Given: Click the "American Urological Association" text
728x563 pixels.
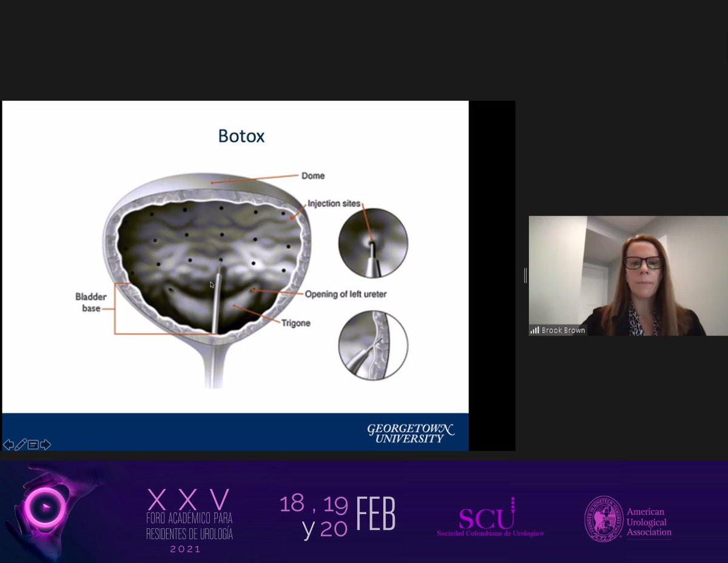Looking at the screenshot, I should pyautogui.click(x=649, y=522).
